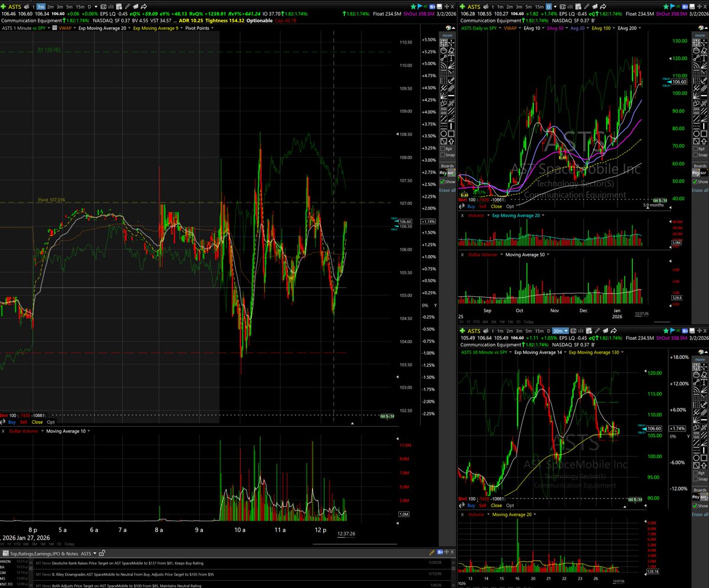Select the Text tool in daily chart's toolbar

(704, 58)
